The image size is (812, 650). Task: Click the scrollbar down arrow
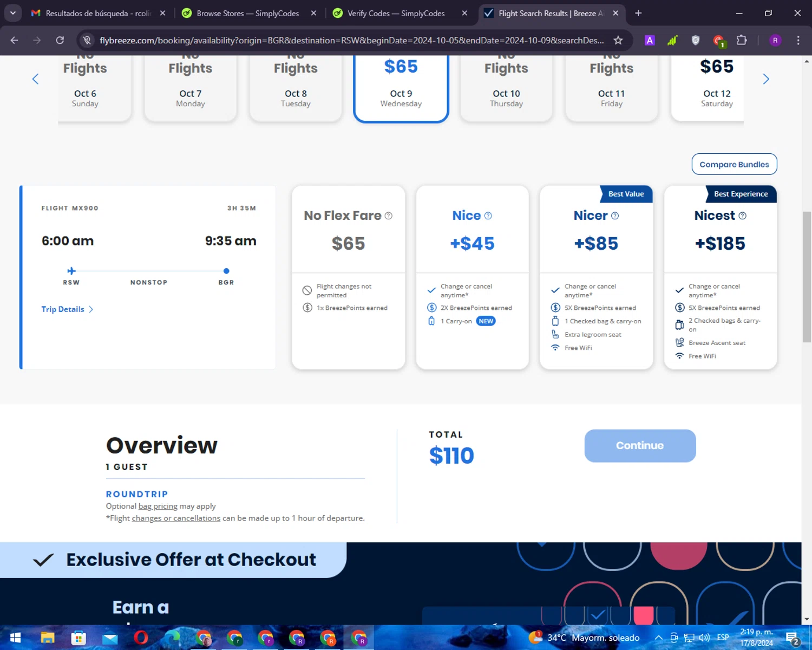pos(807,619)
